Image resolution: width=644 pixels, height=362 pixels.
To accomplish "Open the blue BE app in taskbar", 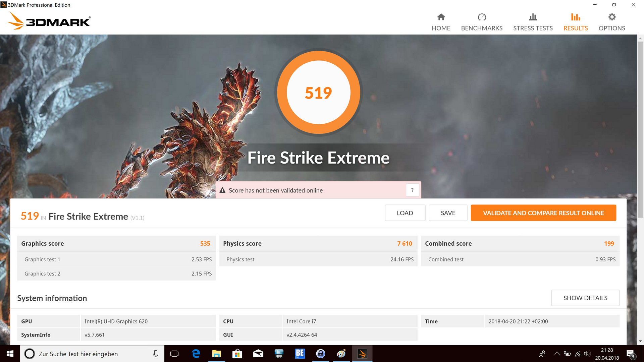I will pyautogui.click(x=300, y=354).
